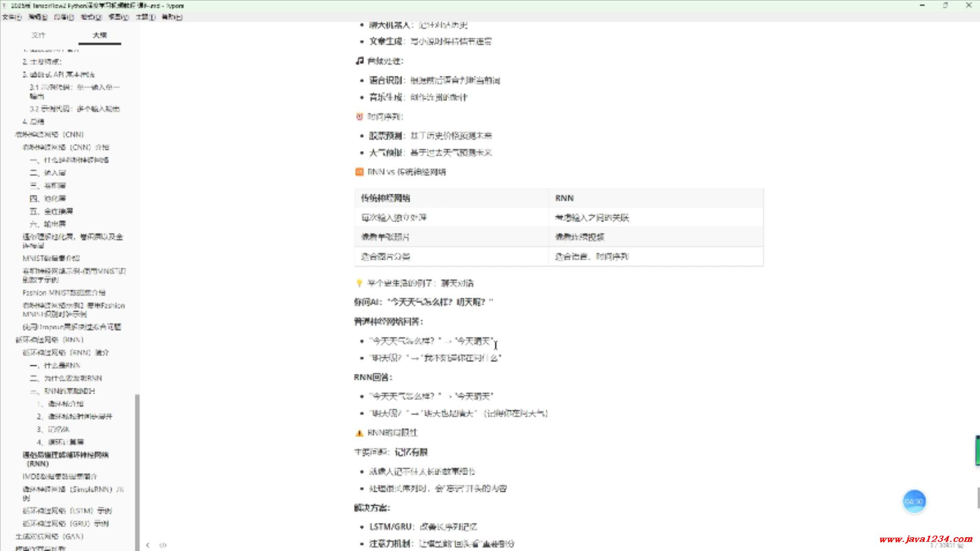Jump to 卷积神经网络 (CNN) outline heading

[50, 135]
